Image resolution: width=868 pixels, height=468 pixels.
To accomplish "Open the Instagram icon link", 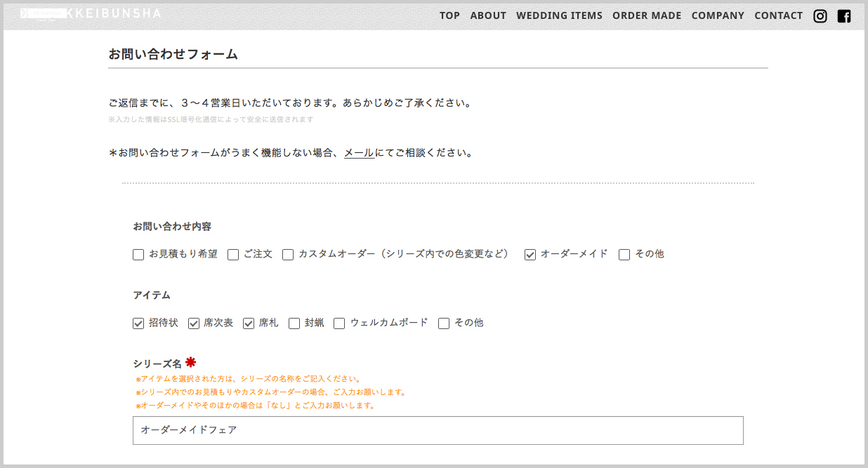I will pyautogui.click(x=820, y=16).
